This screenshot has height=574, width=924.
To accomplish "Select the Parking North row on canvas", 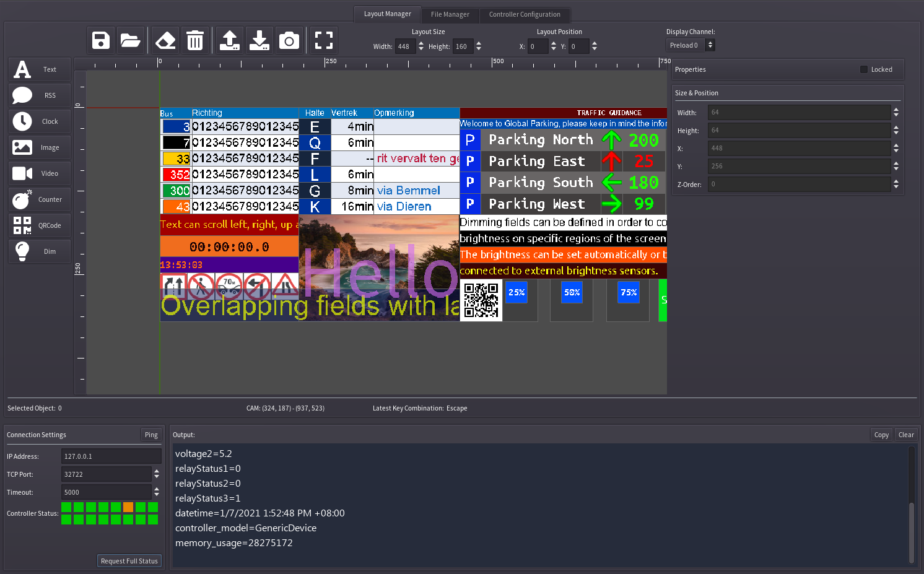I will (563, 140).
